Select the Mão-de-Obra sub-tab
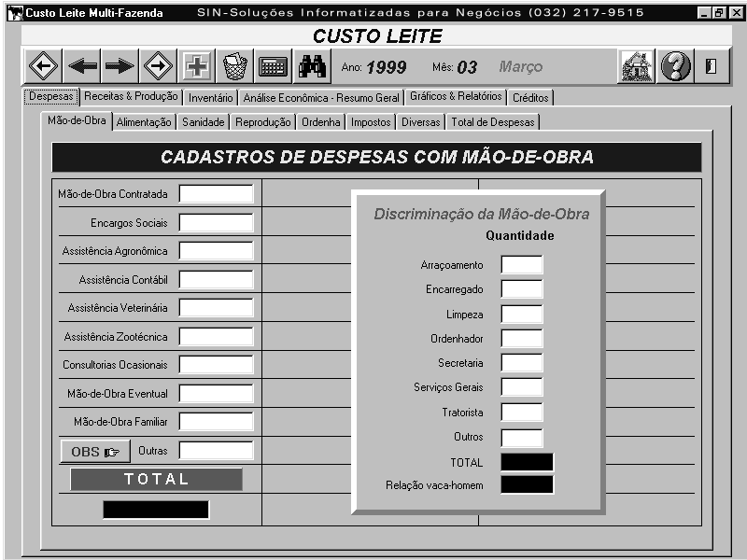This screenshot has width=747, height=560. pos(77,120)
